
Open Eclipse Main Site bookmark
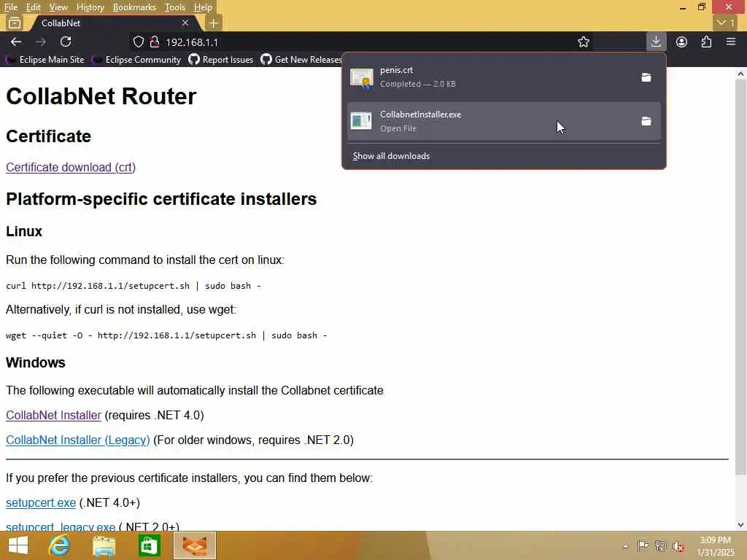[45, 60]
